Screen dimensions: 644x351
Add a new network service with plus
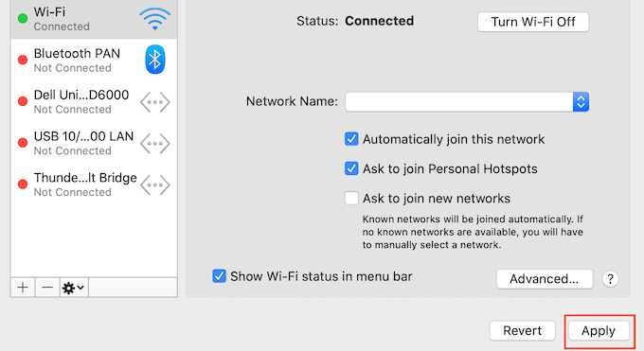23,288
